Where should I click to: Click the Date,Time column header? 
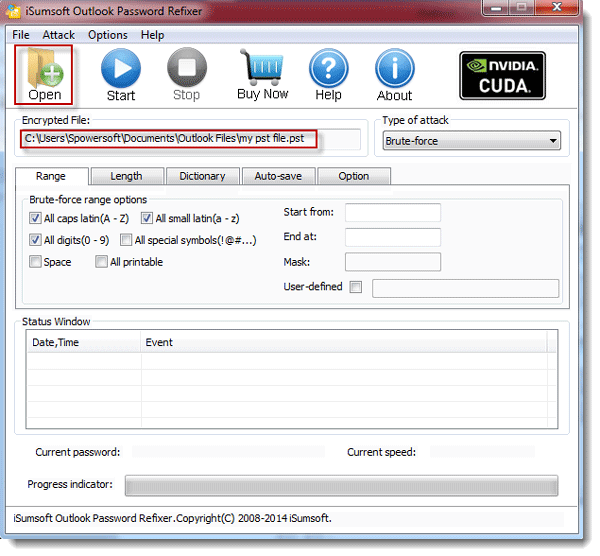(84, 342)
